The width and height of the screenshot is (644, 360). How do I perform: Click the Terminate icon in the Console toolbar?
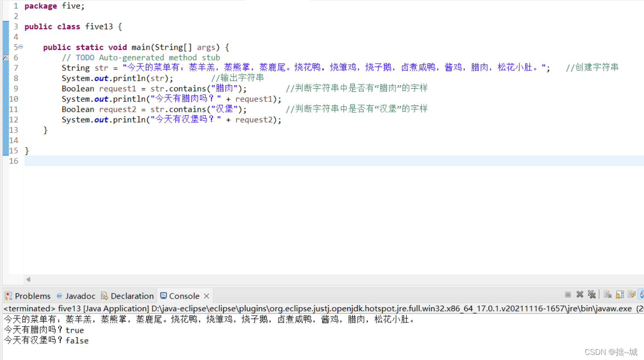click(x=568, y=294)
